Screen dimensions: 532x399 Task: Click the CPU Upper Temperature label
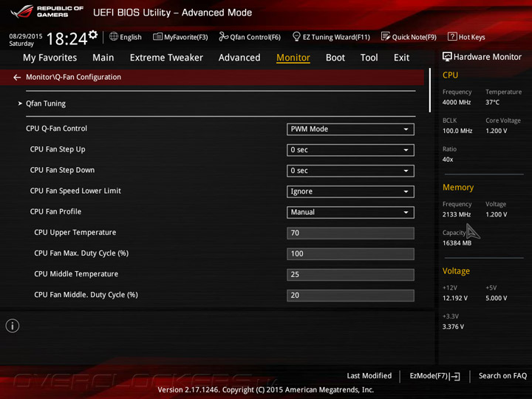pos(75,233)
